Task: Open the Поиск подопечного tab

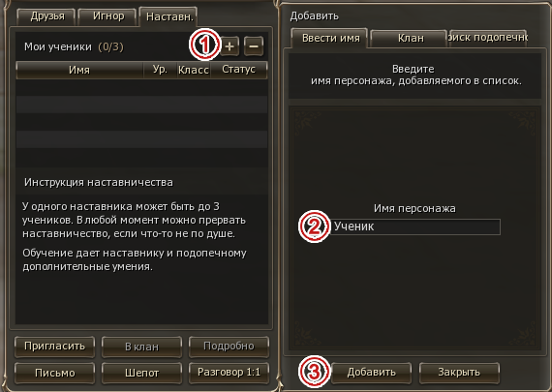Action: (x=488, y=38)
